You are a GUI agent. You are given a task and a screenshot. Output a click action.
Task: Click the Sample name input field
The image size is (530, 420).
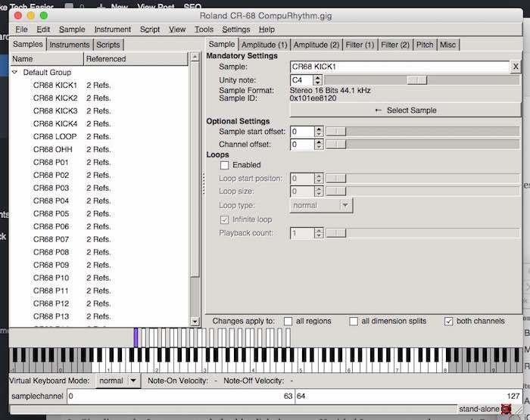pos(400,67)
